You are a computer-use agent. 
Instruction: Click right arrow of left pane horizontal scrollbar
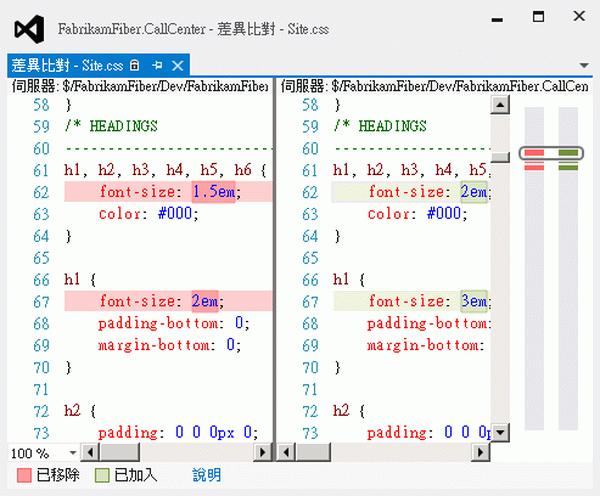[x=262, y=452]
